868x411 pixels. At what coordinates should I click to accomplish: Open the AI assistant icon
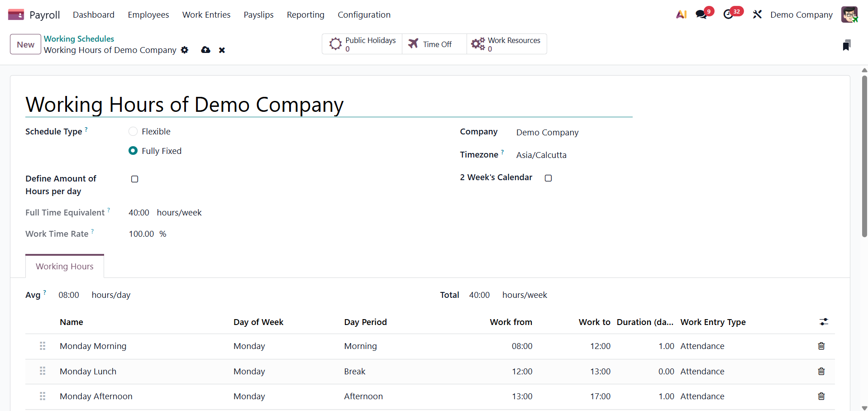coord(681,14)
